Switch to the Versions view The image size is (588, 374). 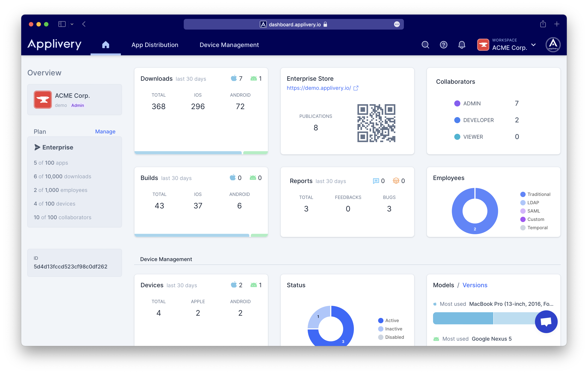(475, 285)
